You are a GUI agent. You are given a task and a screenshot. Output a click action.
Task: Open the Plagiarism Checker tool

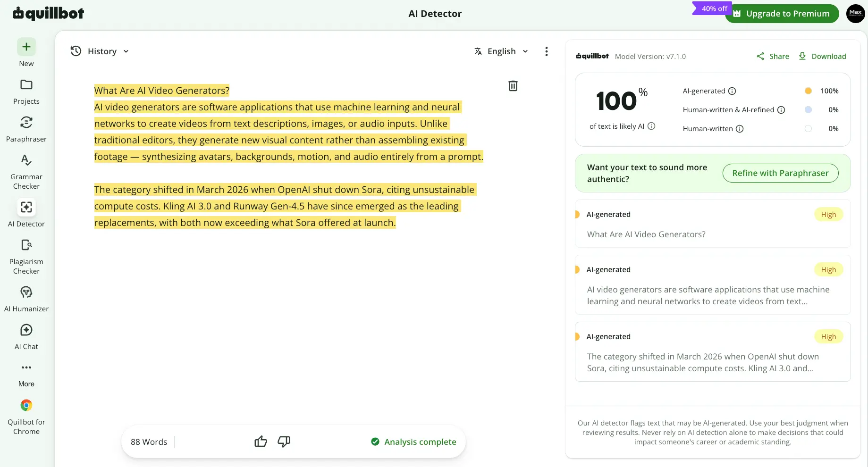tap(26, 257)
